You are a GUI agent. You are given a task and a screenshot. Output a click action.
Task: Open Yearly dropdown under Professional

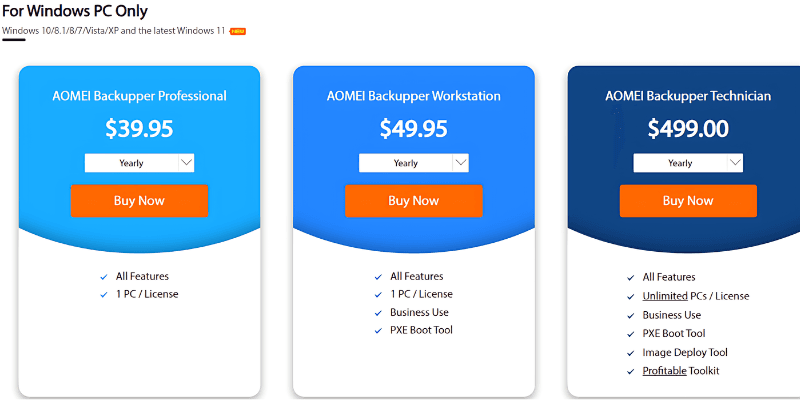[139, 163]
